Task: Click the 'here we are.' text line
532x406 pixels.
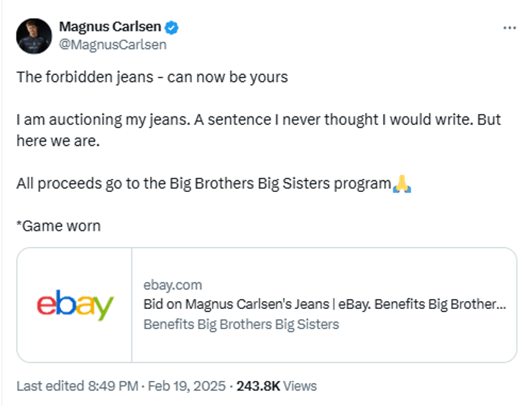Action: click(x=59, y=141)
